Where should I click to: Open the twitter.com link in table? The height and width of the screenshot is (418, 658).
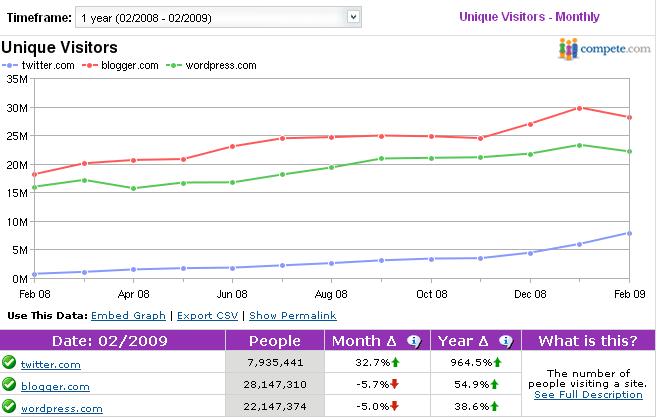[50, 364]
